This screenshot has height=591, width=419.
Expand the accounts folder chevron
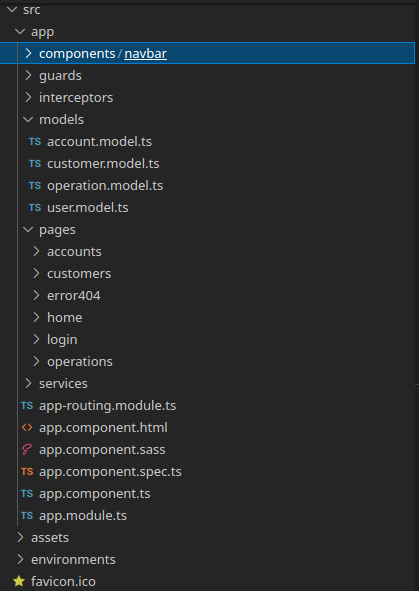pos(36,251)
